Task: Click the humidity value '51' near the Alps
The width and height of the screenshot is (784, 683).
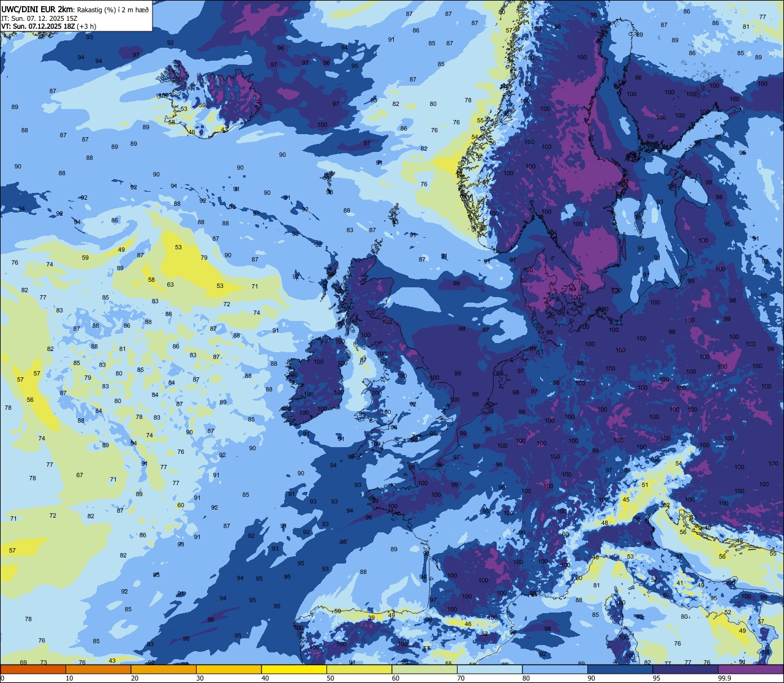Action: tap(645, 485)
